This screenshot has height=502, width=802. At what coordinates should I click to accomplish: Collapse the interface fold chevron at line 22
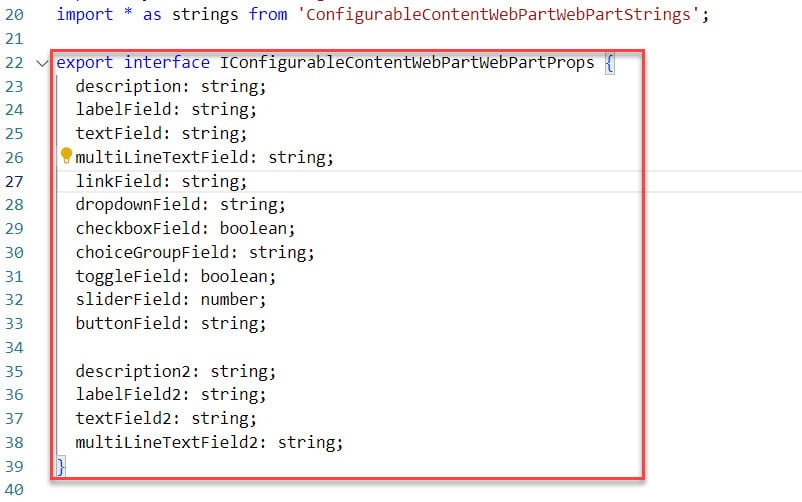pos(42,63)
